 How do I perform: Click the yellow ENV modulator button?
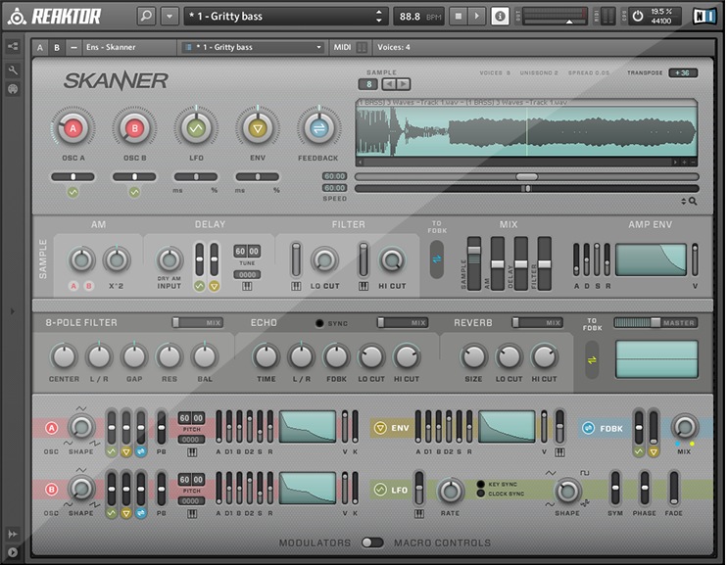pyautogui.click(x=380, y=428)
